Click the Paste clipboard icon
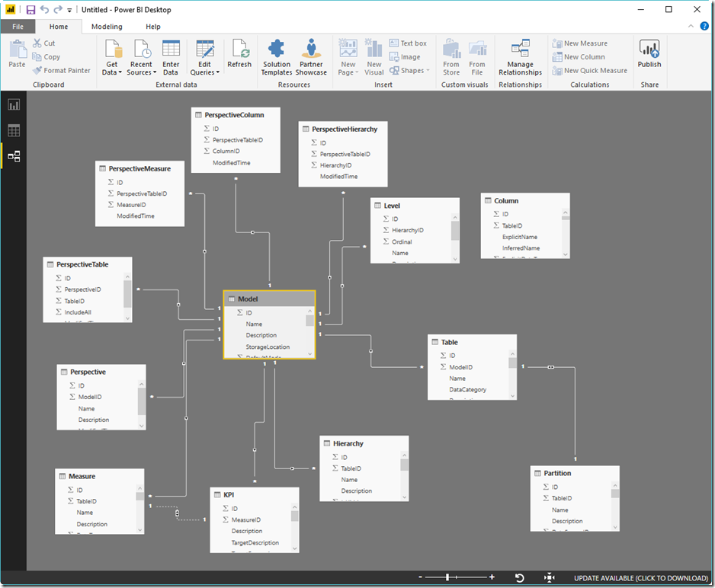715x588 pixels. pyautogui.click(x=18, y=50)
